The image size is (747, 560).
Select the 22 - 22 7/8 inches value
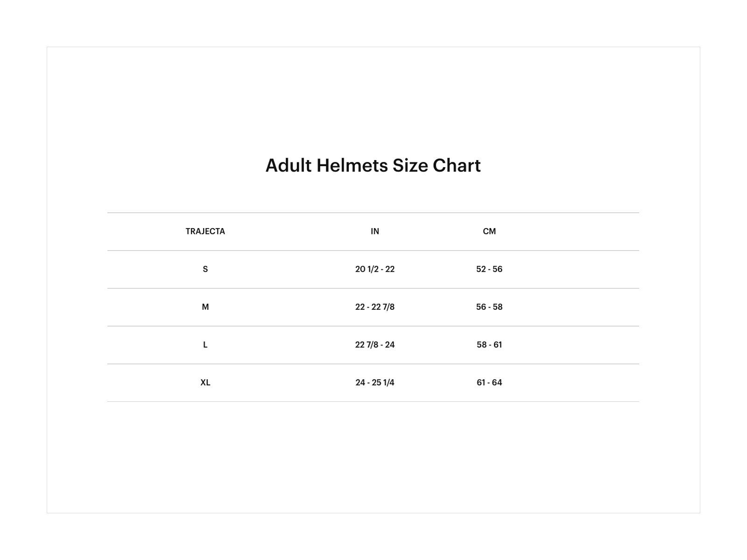point(375,307)
